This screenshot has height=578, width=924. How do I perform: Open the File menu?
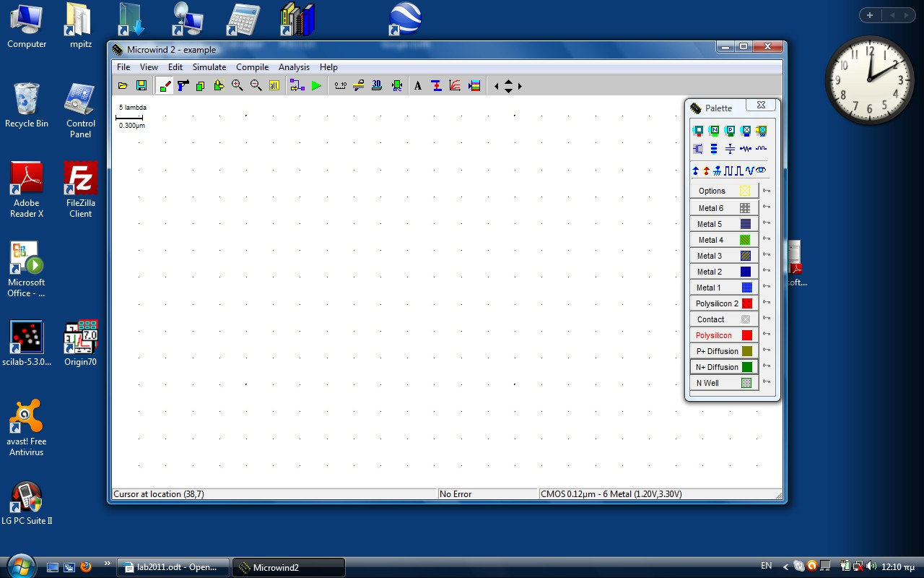point(123,67)
